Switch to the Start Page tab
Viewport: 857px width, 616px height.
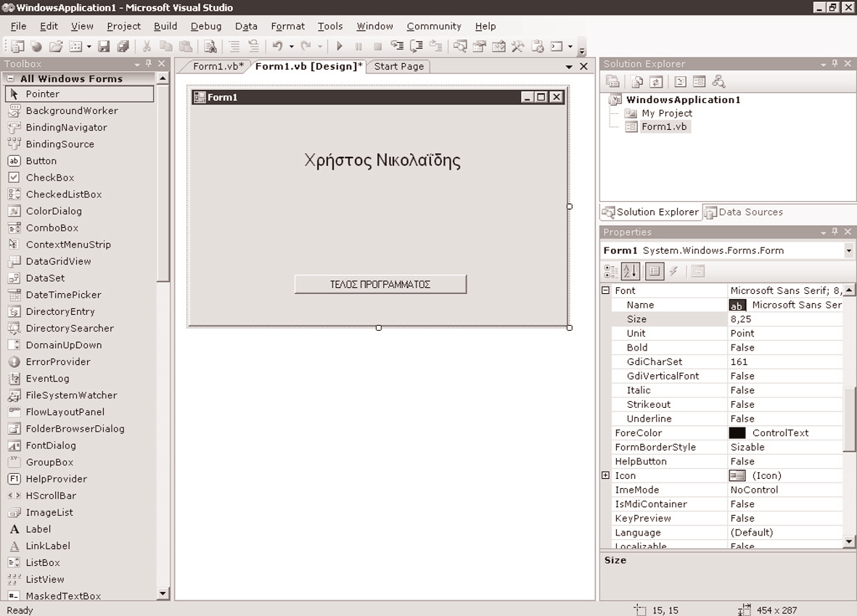click(x=399, y=66)
